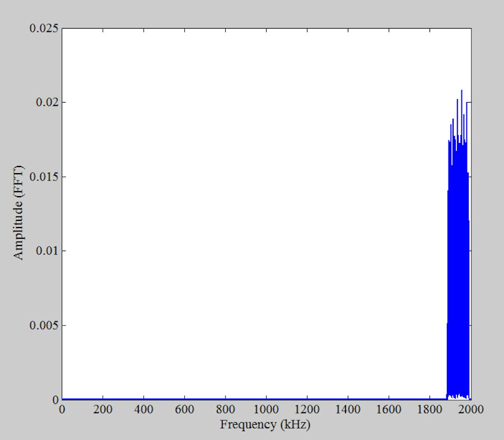Click the flat baseline signal near 600 kHz
This screenshot has height=440, width=504.
[x=185, y=400]
